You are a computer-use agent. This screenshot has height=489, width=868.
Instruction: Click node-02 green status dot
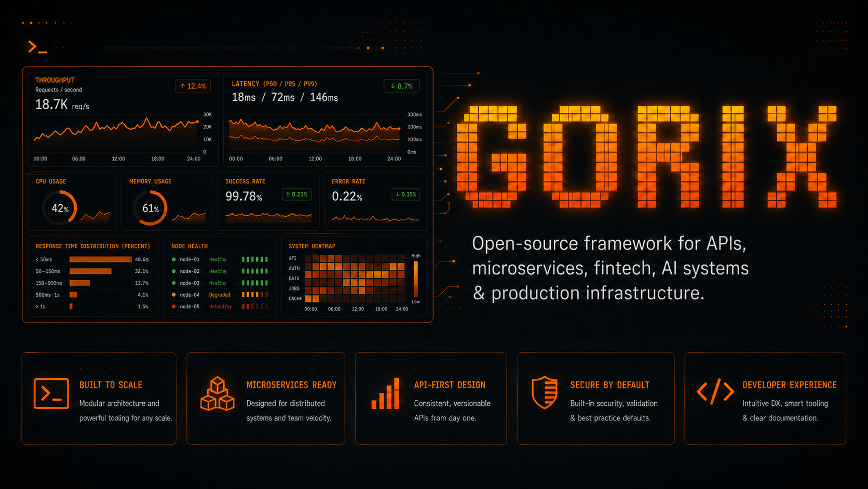[174, 271]
